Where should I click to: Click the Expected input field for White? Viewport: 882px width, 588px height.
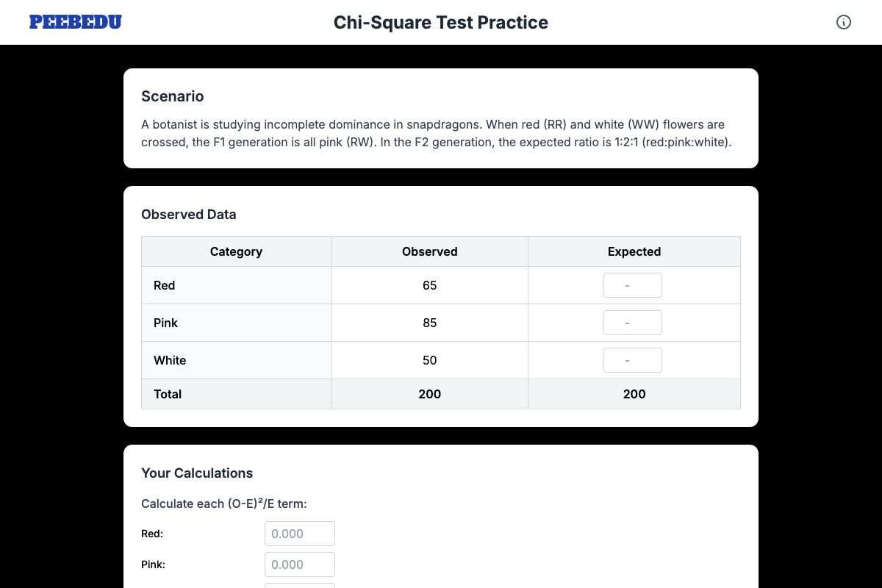coord(633,359)
